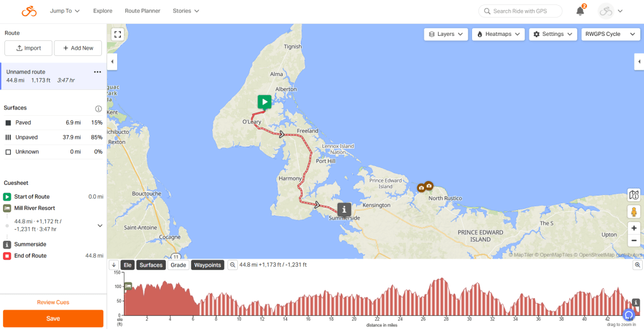This screenshot has width=644, height=329.
Task: Open the Layers dropdown
Action: tap(446, 34)
